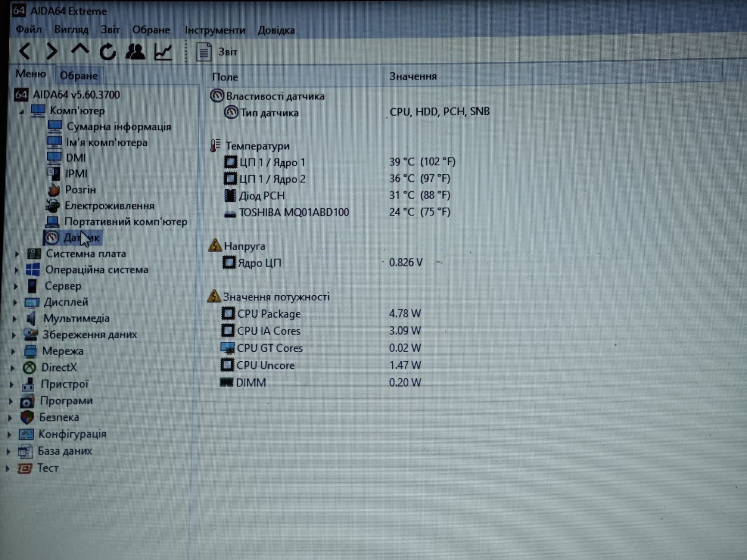Viewport: 747px width, 560px height.
Task: Click the Тест benchmark icon
Action: (x=24, y=468)
